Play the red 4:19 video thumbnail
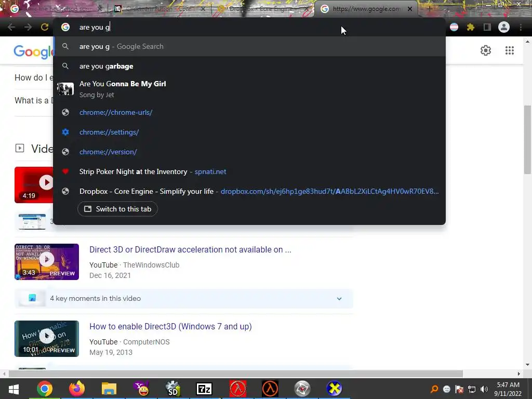 point(34,185)
